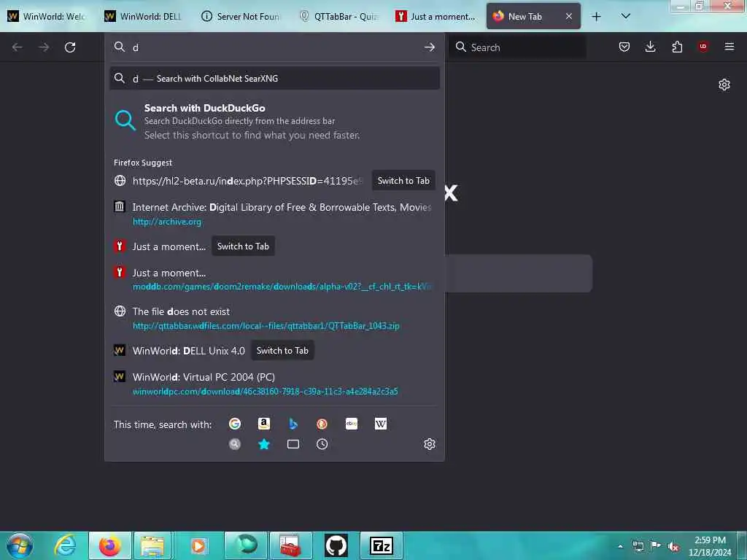Open The file does not exist suggestion
The image size is (747, 560).
click(274, 318)
